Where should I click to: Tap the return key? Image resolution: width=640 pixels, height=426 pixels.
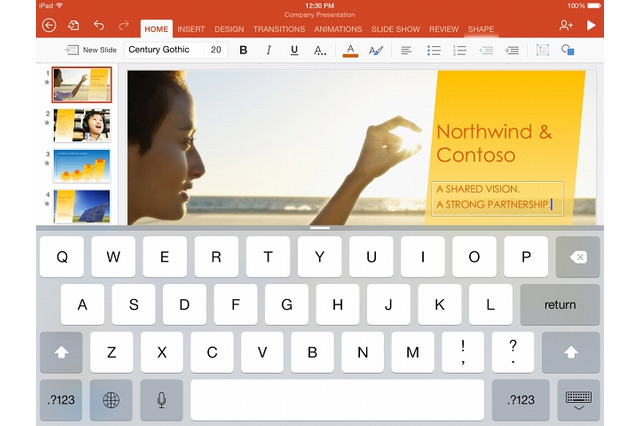[x=560, y=305]
